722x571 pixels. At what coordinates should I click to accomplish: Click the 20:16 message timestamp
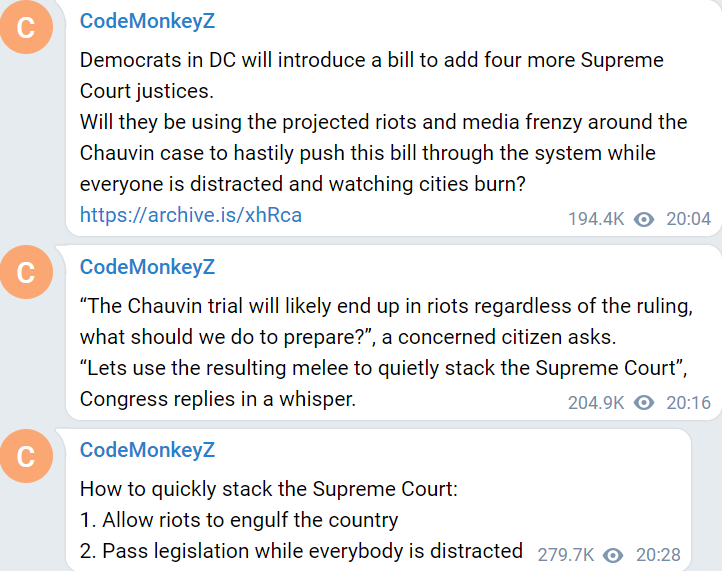[x=688, y=403]
